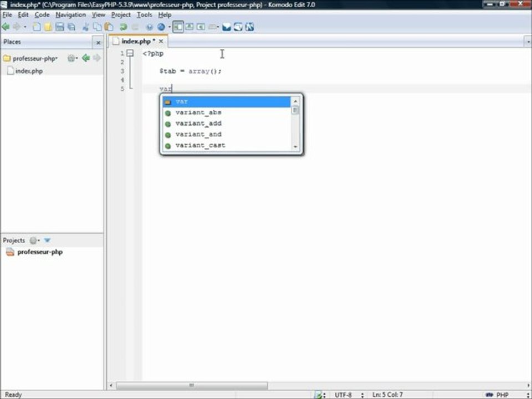Click the greyed Redo icon
This screenshot has height=399, width=532.
(135, 27)
